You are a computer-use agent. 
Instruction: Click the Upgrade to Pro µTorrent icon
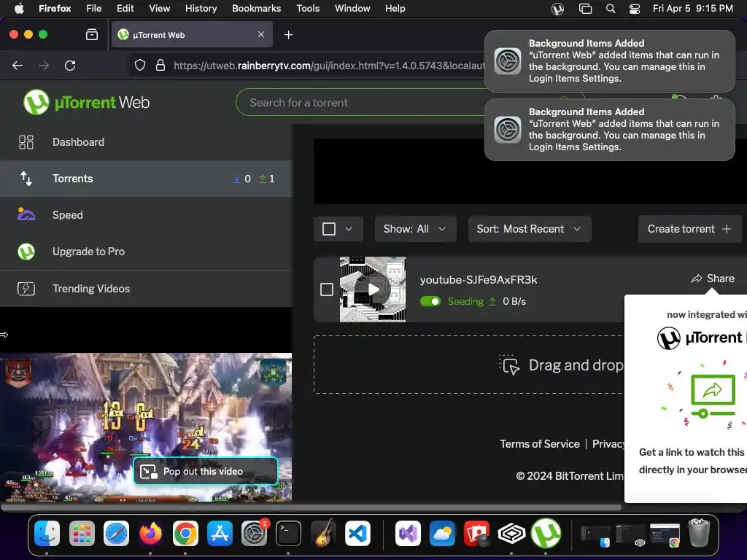pyautogui.click(x=26, y=252)
